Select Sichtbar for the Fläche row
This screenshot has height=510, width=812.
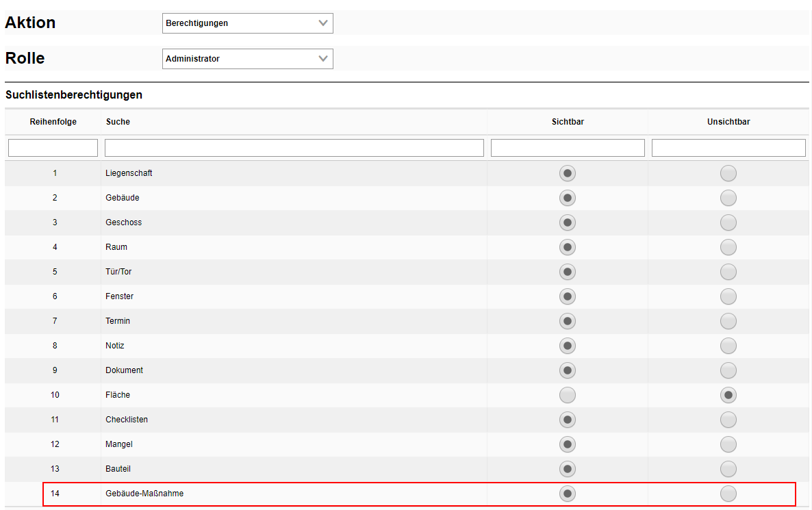[x=568, y=395]
